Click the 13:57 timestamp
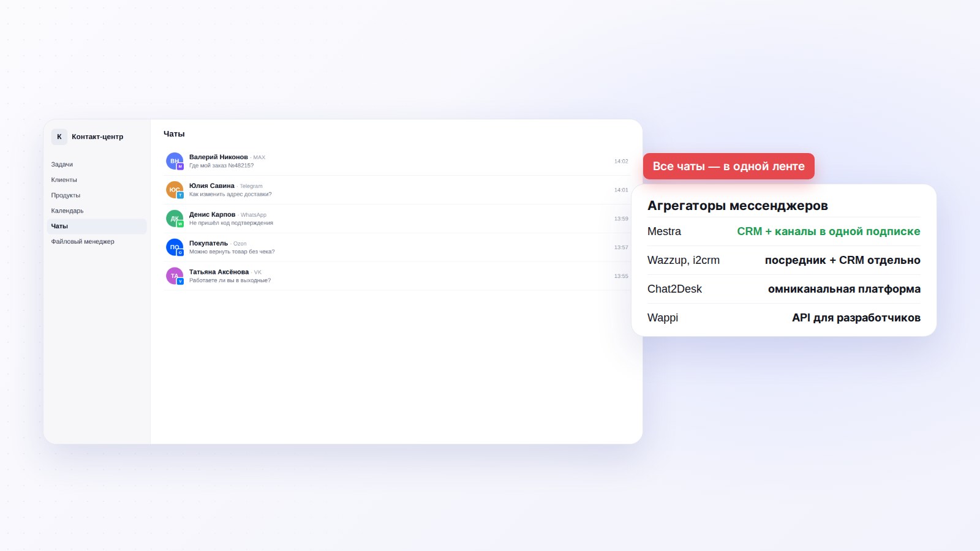Viewport: 980px width, 551px height. pyautogui.click(x=621, y=247)
